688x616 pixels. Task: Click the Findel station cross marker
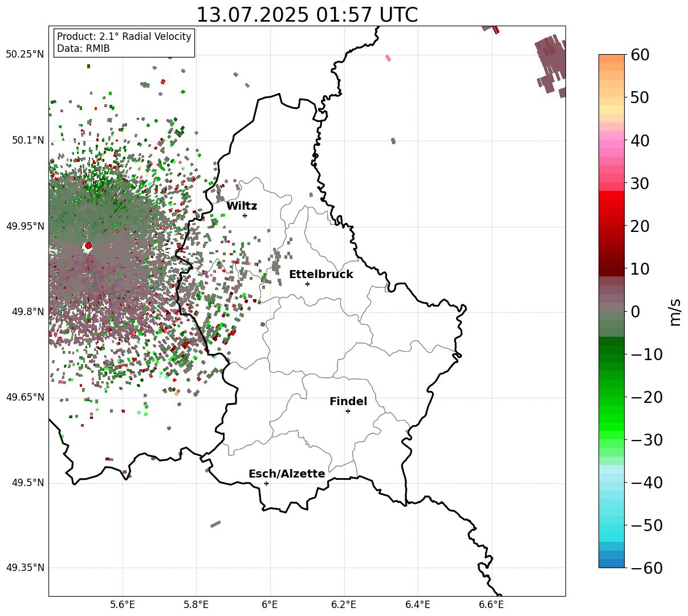tap(348, 411)
